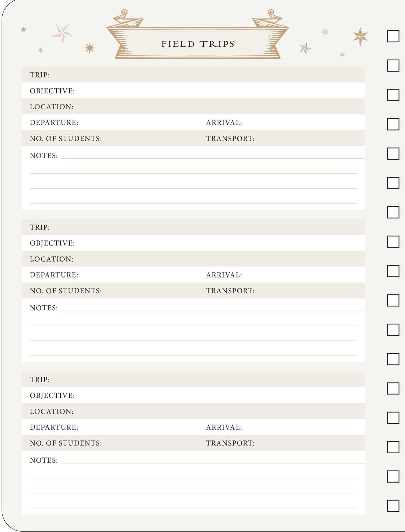The height and width of the screenshot is (532, 405).
Task: Check the box beside the first OBJECTIVE row
Action: click(393, 95)
